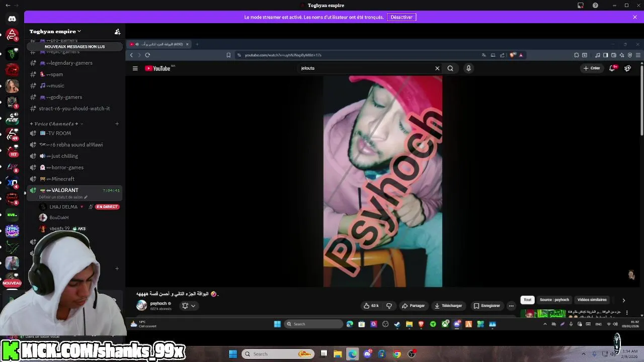Go back in Discord navigation arrow
This screenshot has width=644, height=362.
[x=8, y=6]
